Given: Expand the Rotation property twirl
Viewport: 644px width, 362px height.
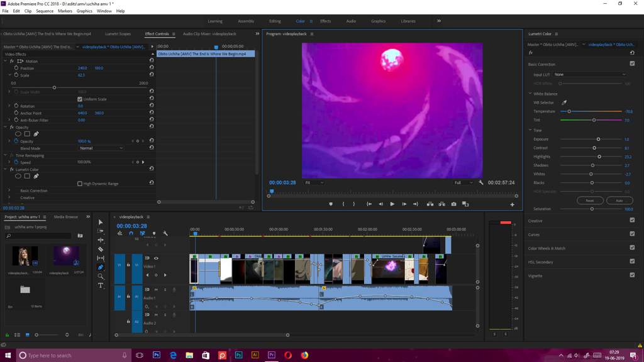Looking at the screenshot, I should coord(9,106).
